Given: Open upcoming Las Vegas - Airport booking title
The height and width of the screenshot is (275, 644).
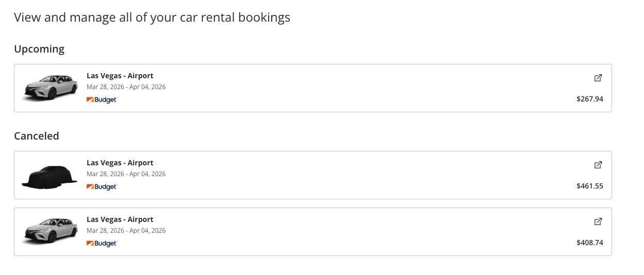Looking at the screenshot, I should (x=120, y=76).
